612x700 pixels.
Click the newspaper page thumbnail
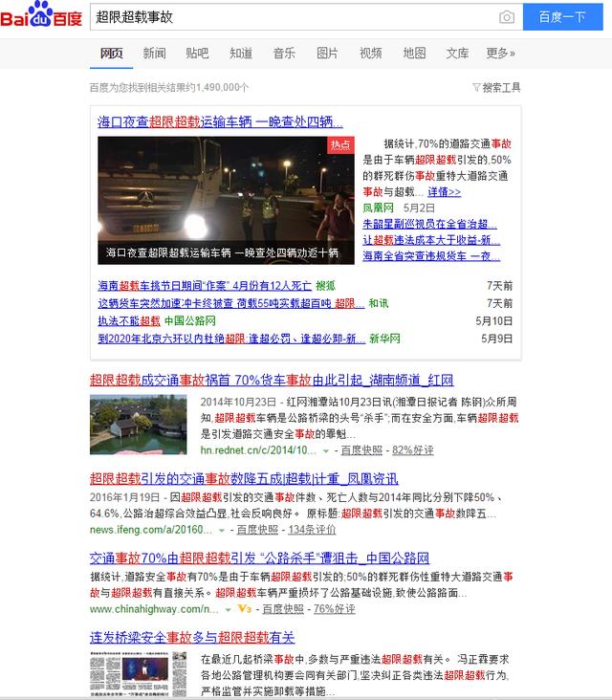139,674
